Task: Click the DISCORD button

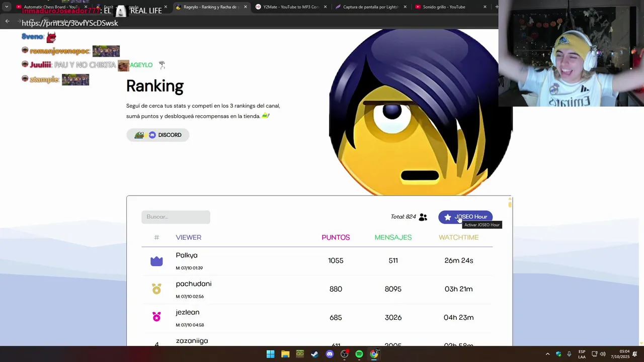Action: tap(158, 135)
